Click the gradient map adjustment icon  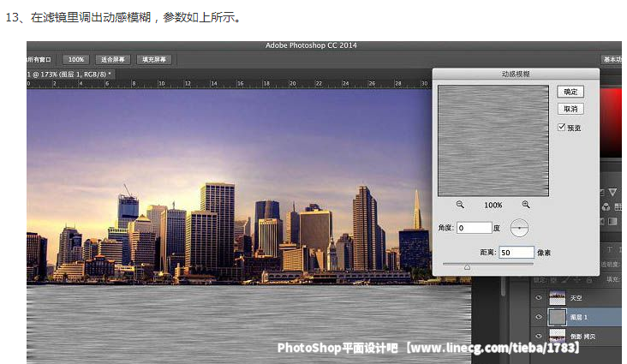612,221
